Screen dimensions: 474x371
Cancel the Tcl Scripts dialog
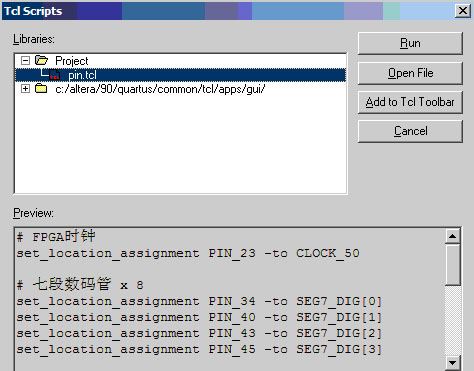point(410,131)
